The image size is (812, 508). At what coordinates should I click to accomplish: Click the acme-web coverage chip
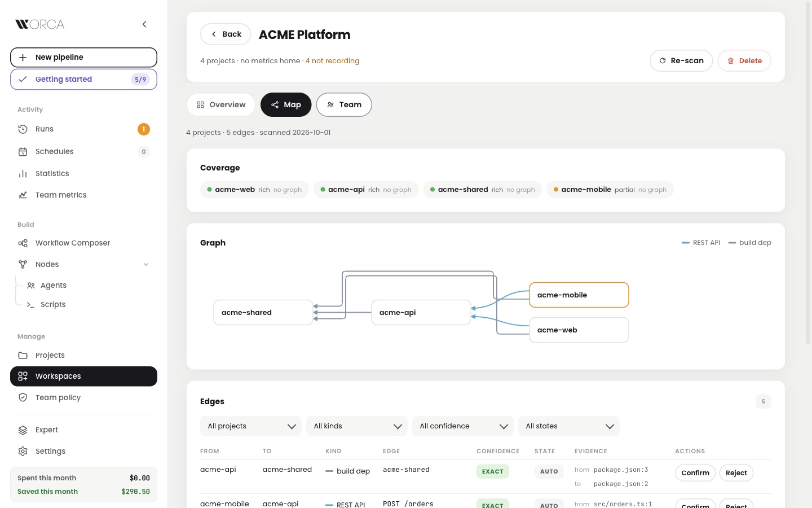pyautogui.click(x=254, y=190)
